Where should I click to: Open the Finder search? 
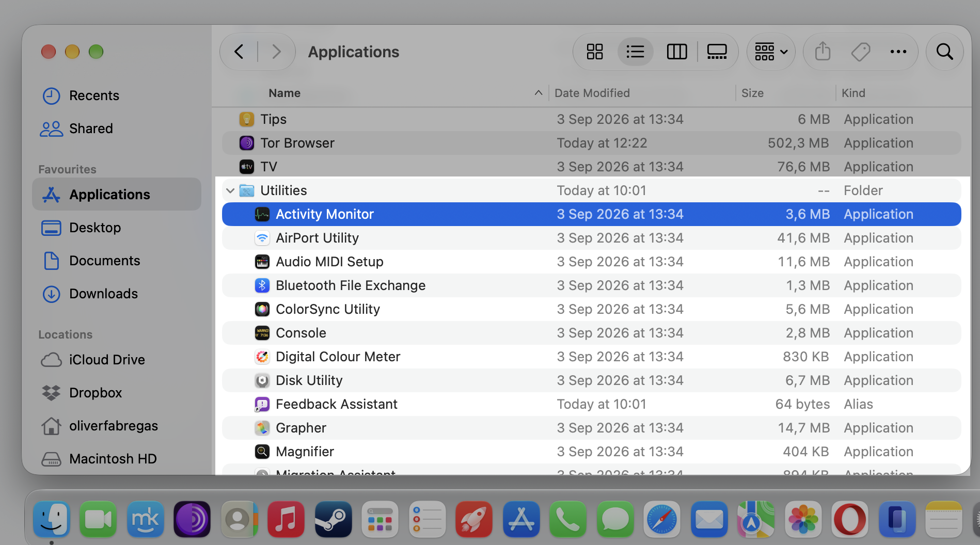(945, 52)
